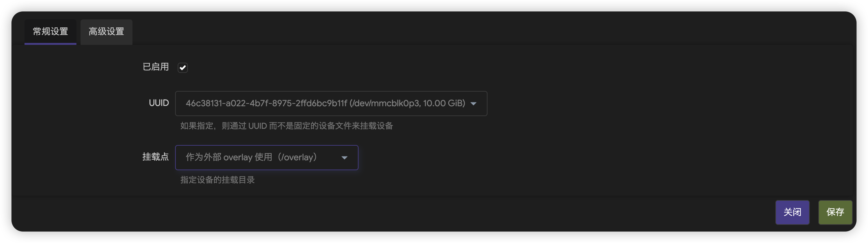This screenshot has width=868, height=243.
Task: Open the UUID dropdown list
Action: pos(331,103)
